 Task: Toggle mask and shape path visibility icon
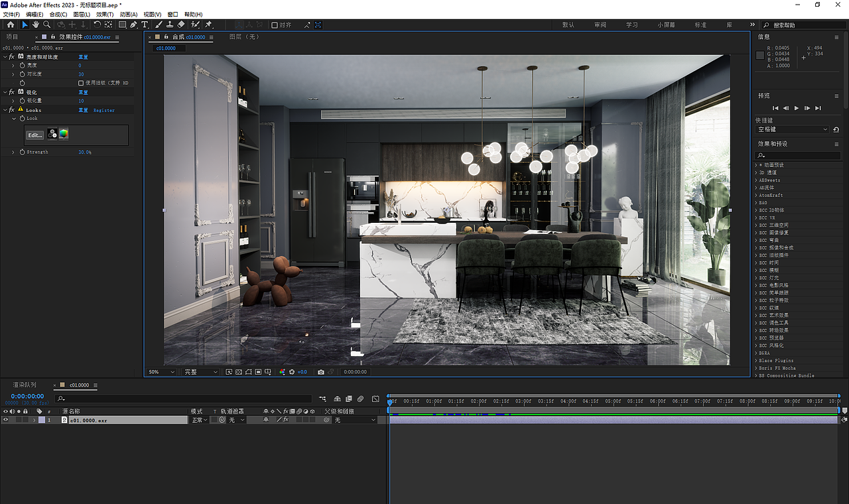tap(248, 372)
